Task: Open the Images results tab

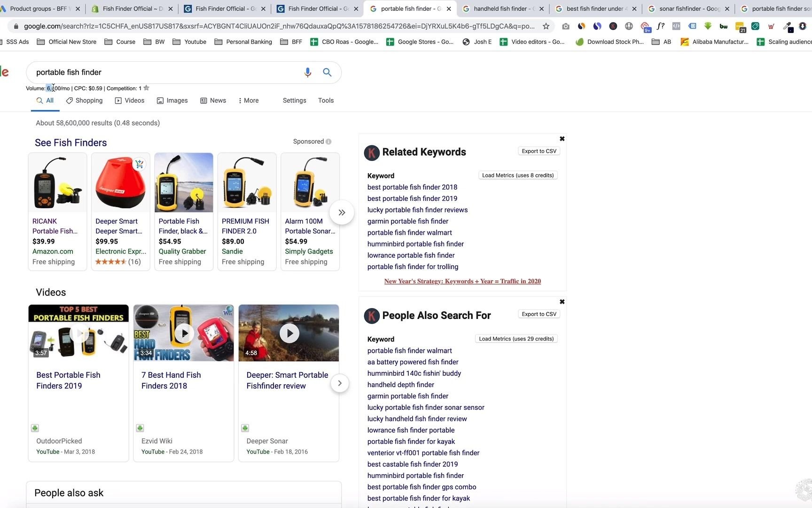Action: click(172, 101)
